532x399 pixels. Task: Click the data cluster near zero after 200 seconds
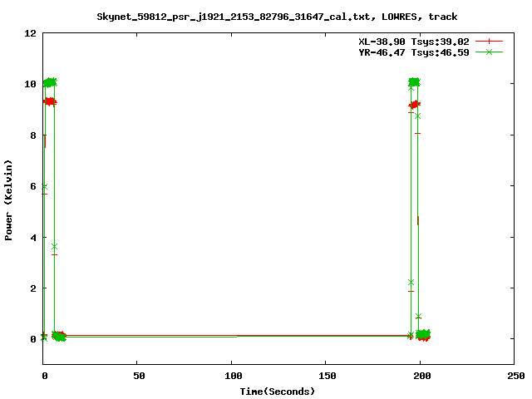coord(423,335)
